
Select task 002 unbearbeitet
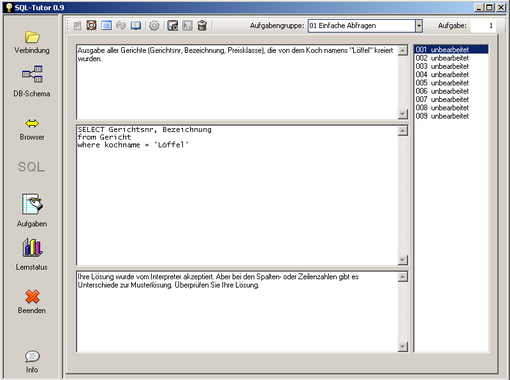point(451,58)
